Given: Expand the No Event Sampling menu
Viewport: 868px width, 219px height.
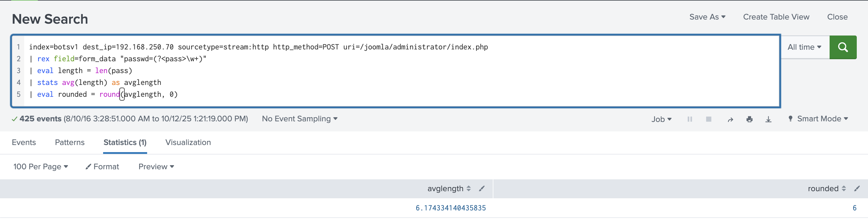Looking at the screenshot, I should coord(299,119).
